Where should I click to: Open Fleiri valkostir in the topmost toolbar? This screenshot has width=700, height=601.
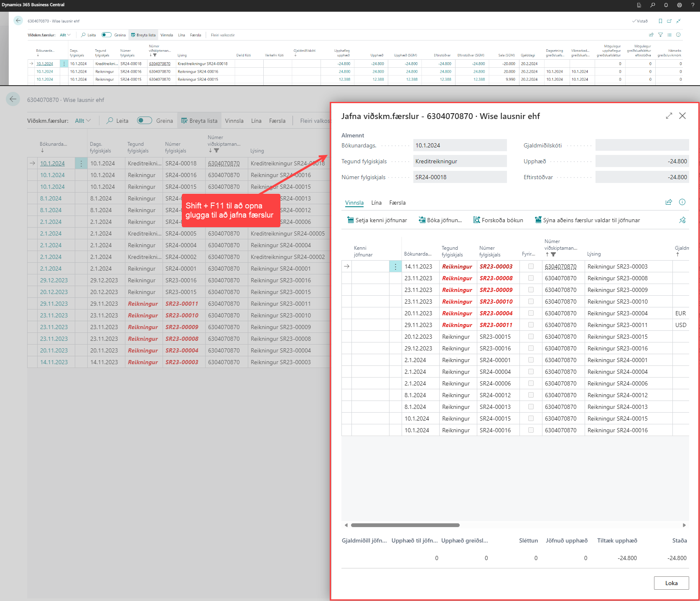tap(223, 35)
